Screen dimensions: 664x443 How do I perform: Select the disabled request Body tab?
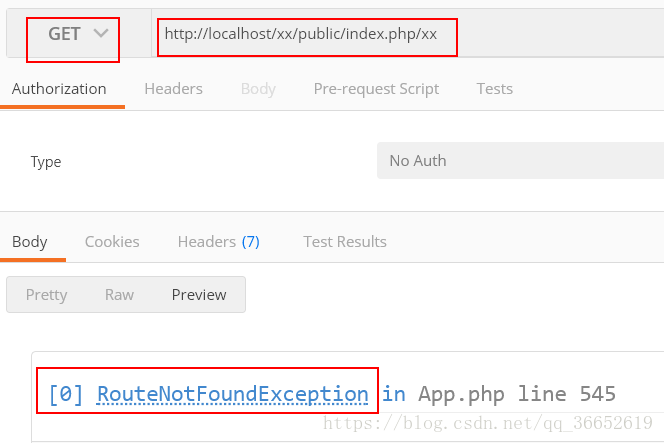258,89
